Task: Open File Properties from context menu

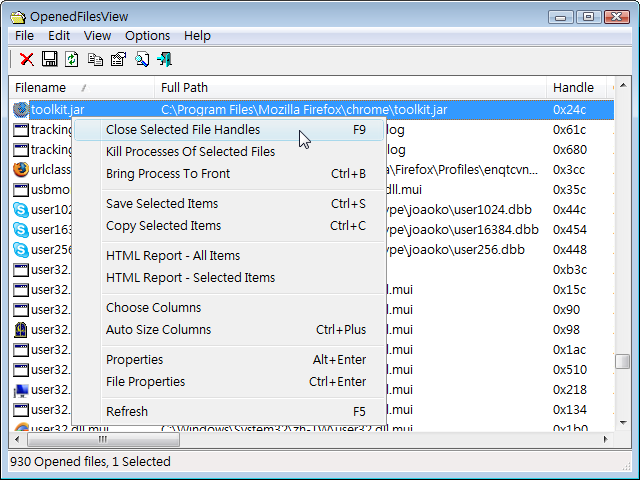Action: click(229, 382)
